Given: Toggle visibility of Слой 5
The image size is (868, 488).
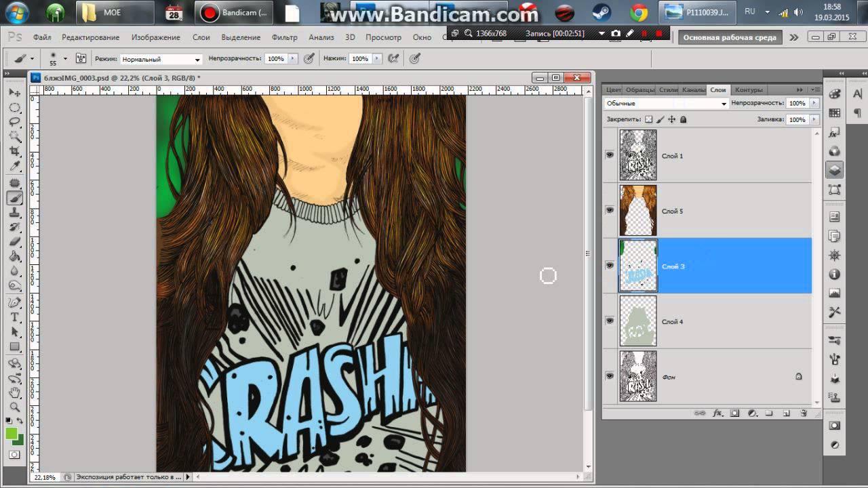Looking at the screenshot, I should 610,211.
